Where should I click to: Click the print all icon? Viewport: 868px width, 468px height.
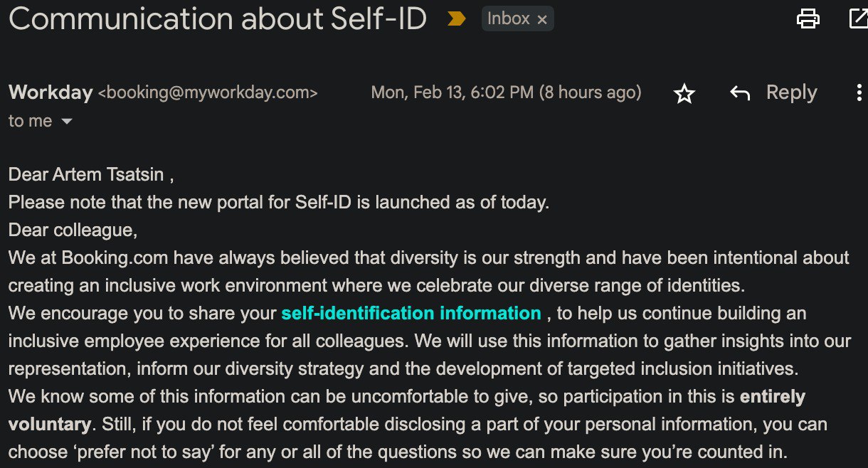[808, 18]
